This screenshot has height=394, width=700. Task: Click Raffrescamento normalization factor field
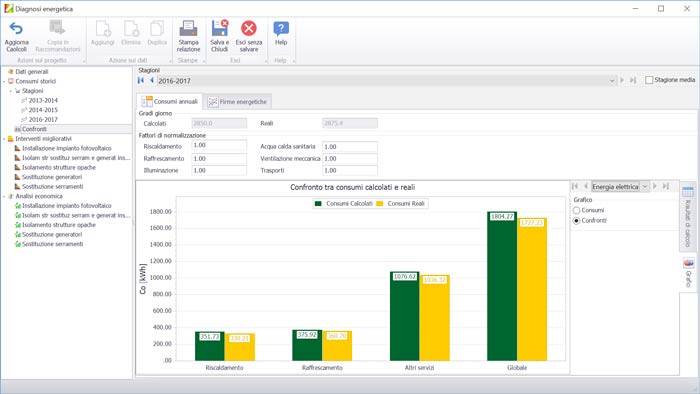point(219,158)
